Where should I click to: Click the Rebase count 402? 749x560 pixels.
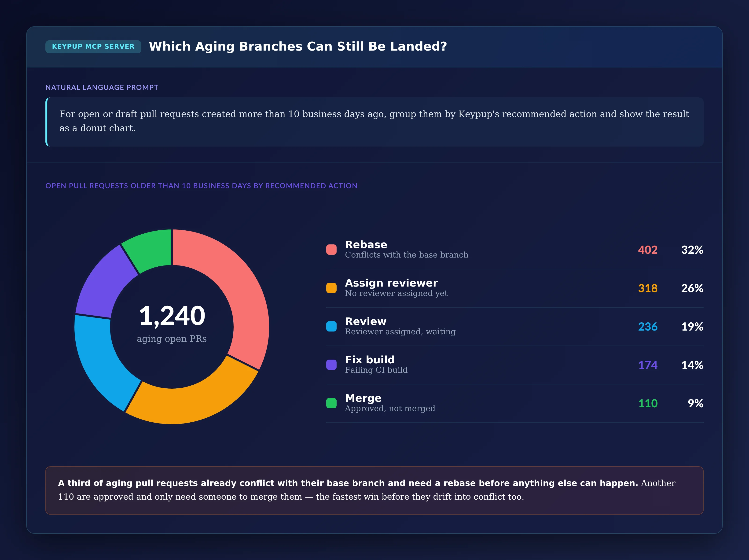[x=648, y=250]
